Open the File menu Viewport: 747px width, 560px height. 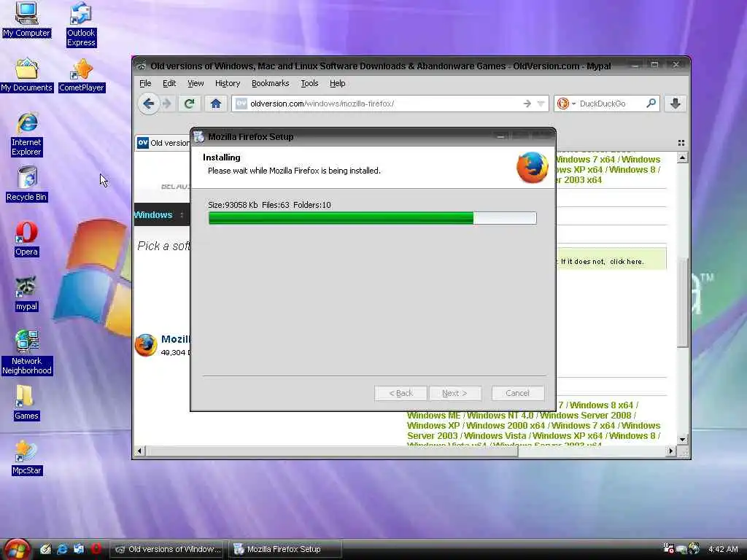pyautogui.click(x=145, y=83)
